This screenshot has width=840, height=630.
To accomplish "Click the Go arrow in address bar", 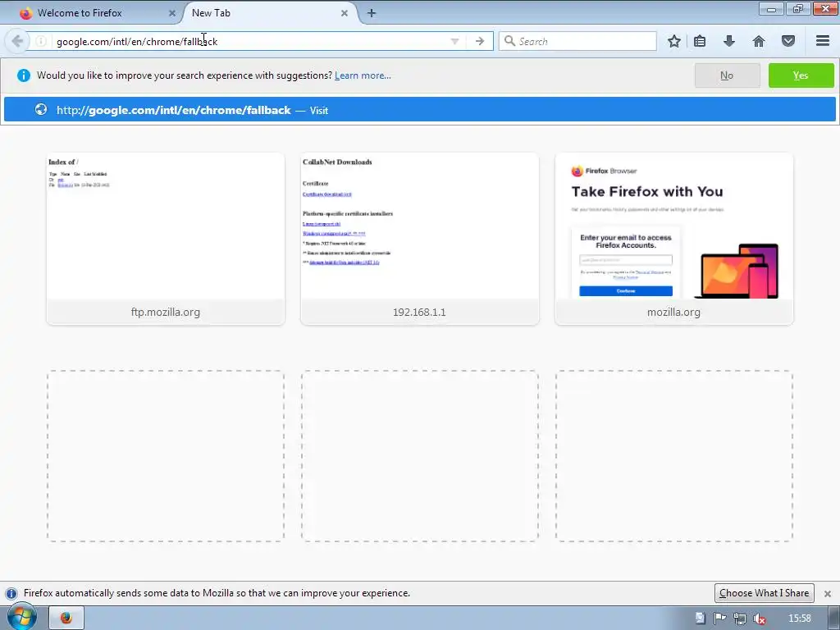I will [479, 41].
